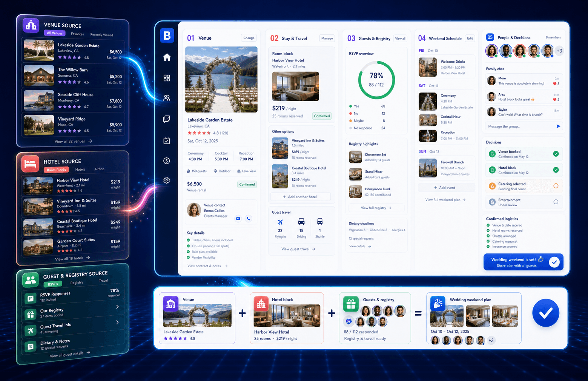Type in the Message the group field

point(520,126)
